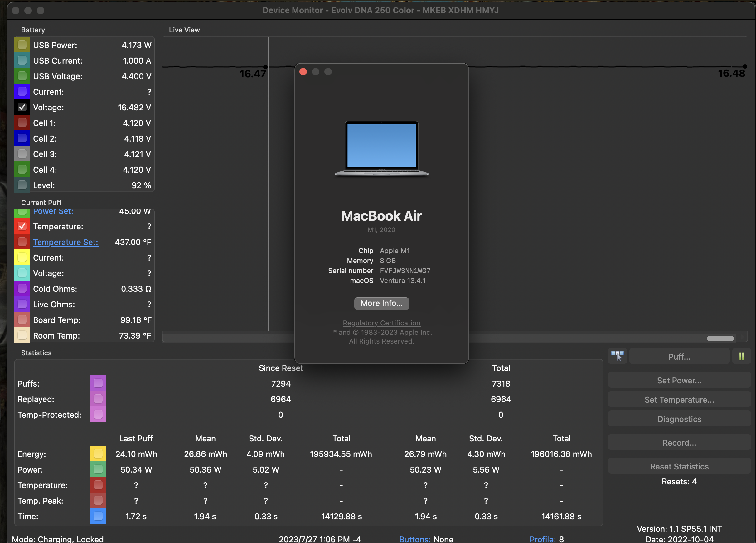756x543 pixels.
Task: Open the Temperature Set link
Action: (66, 242)
